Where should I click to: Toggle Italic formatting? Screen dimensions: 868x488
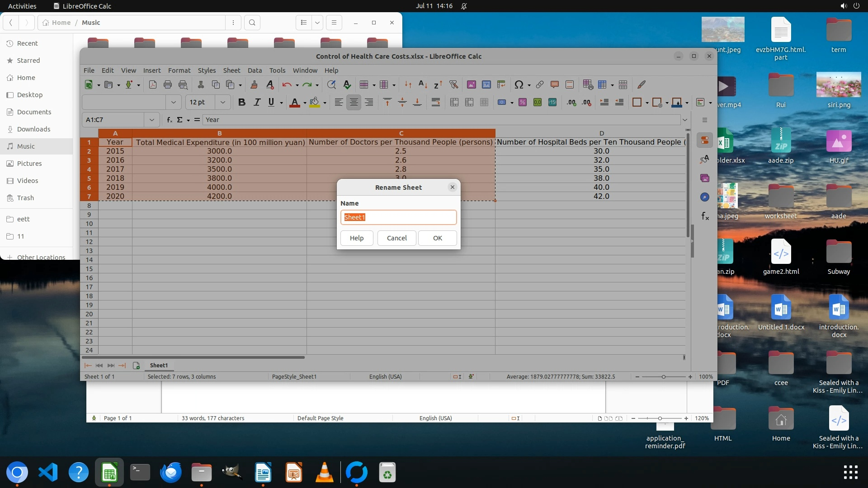(257, 102)
